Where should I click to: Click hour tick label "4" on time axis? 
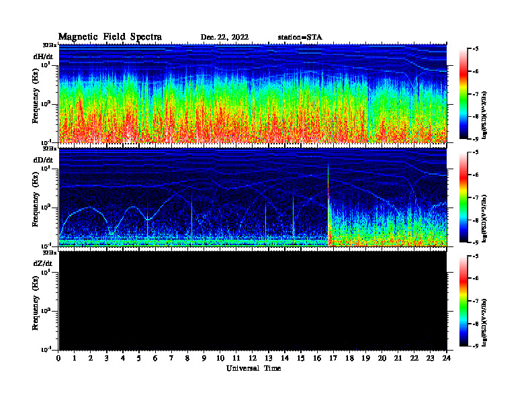tap(123, 359)
